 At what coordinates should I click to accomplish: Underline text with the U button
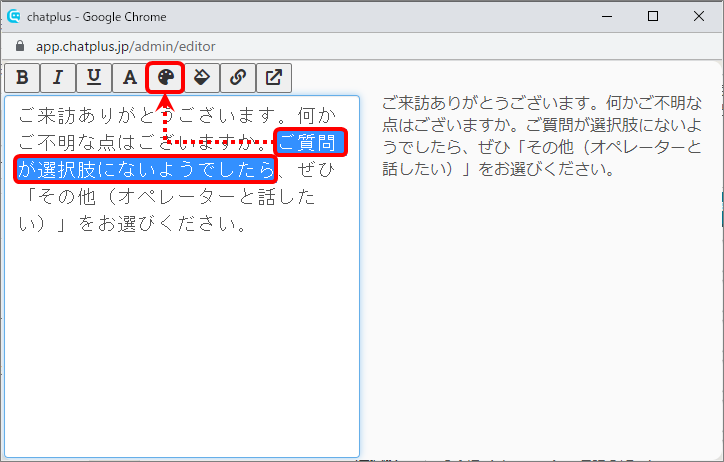click(x=94, y=78)
